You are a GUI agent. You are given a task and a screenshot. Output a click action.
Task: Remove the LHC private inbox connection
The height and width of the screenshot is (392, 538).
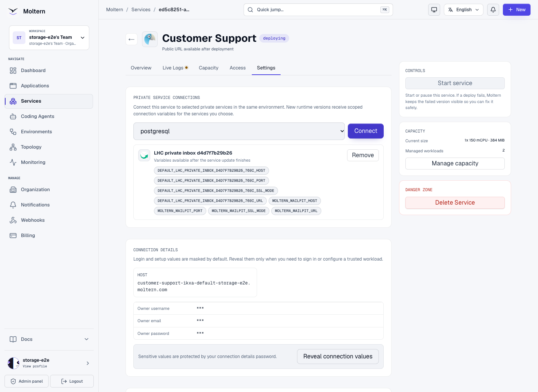point(363,155)
